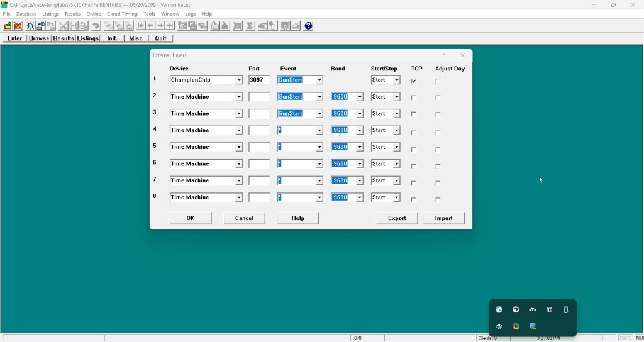
Task: Open the ChampionChip device dropdown in row 1
Action: [x=238, y=80]
